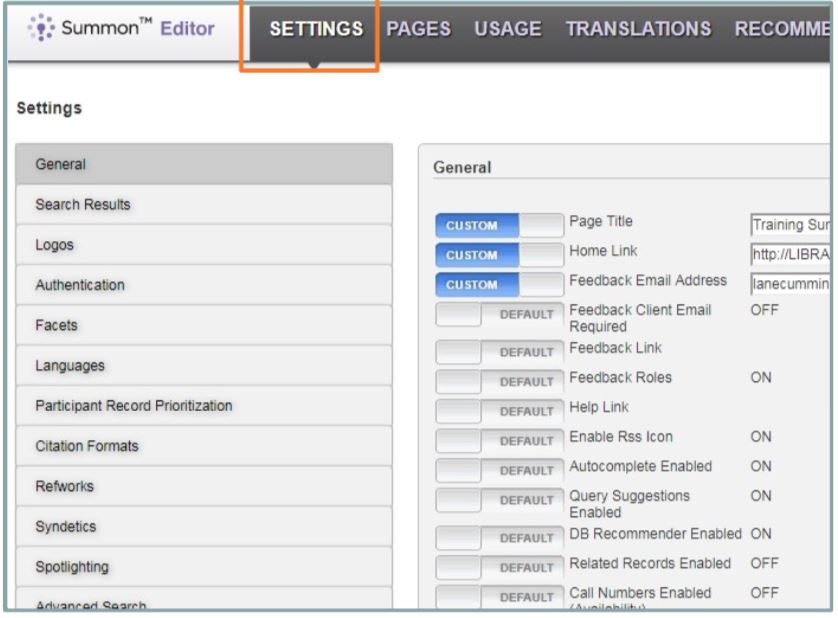Viewport: 838px width, 618px height.
Task: Toggle the Home Link CUSTOM switch
Action: click(x=499, y=255)
